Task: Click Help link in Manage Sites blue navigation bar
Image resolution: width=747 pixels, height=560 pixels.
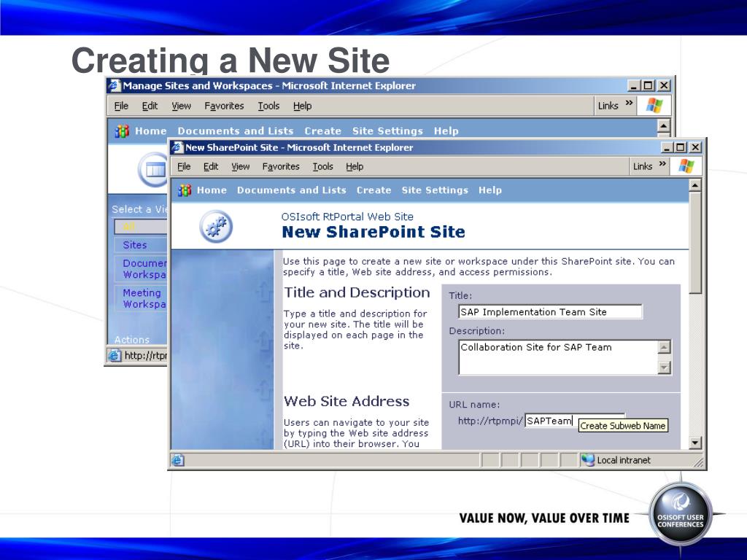Action: click(446, 131)
